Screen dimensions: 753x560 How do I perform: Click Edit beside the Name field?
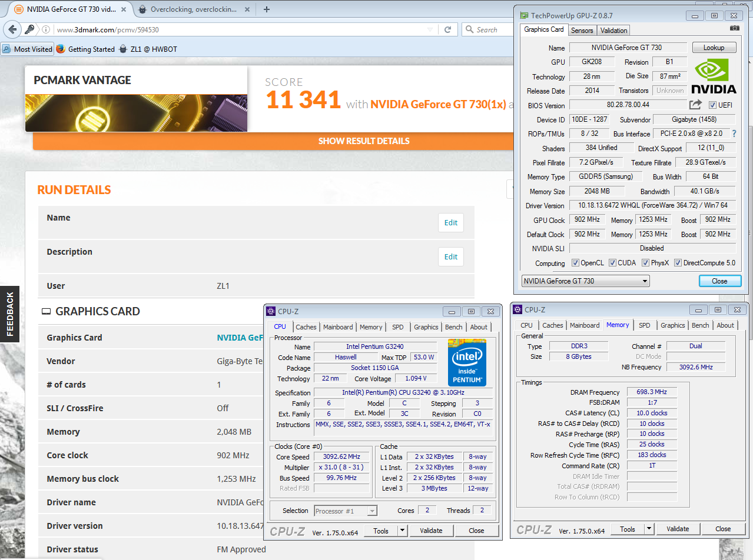coord(451,223)
